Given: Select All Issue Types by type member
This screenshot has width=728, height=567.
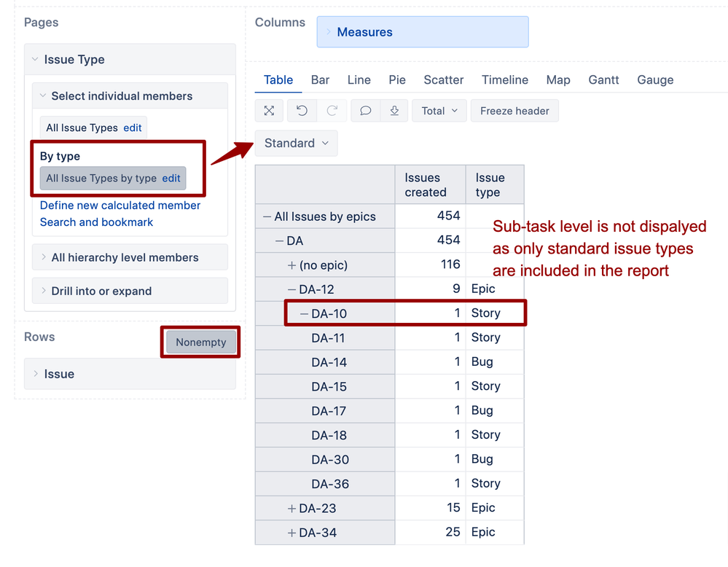Looking at the screenshot, I should click(101, 178).
